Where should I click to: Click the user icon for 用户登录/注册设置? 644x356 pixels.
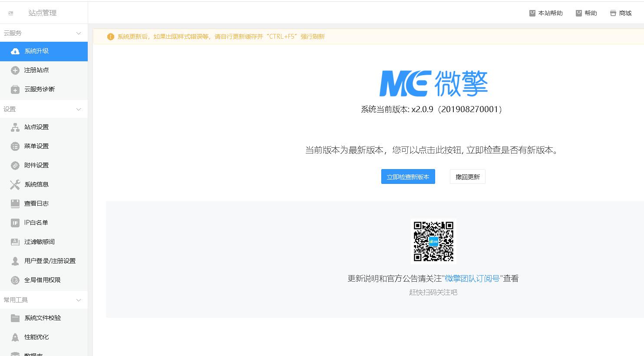15,261
